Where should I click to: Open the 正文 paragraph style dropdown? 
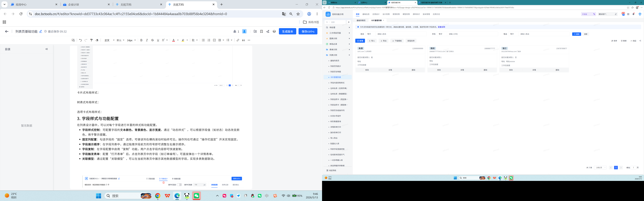click(x=109, y=40)
